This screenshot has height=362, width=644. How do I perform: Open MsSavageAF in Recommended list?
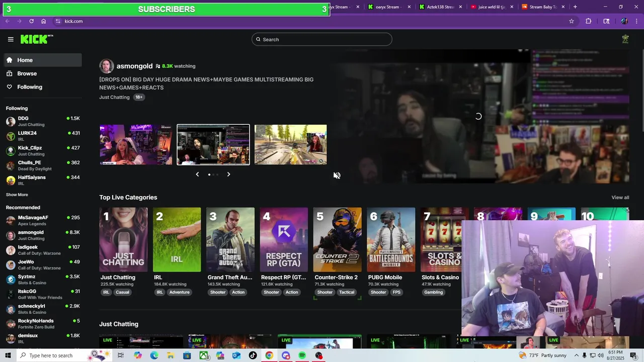(x=43, y=220)
